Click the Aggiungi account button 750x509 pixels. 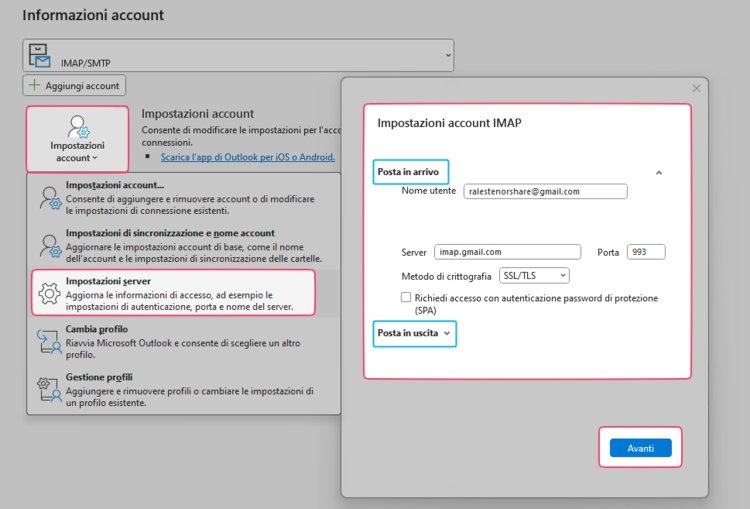pyautogui.click(x=74, y=86)
